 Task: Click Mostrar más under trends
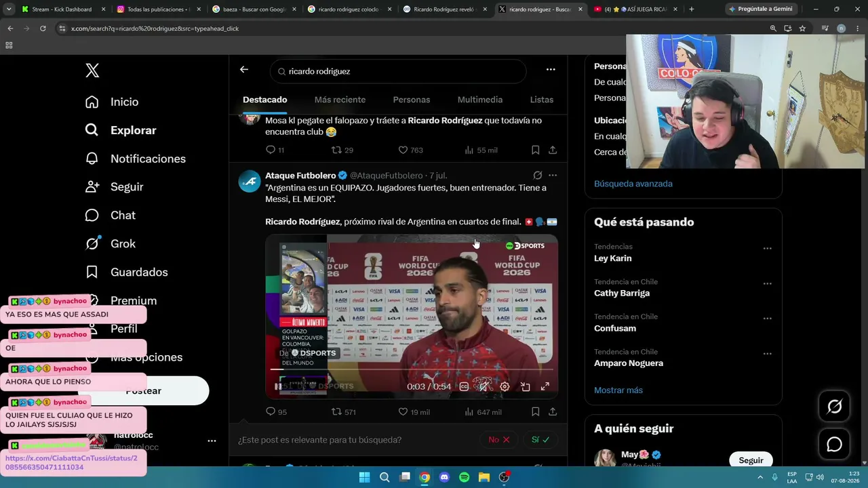[x=618, y=390]
